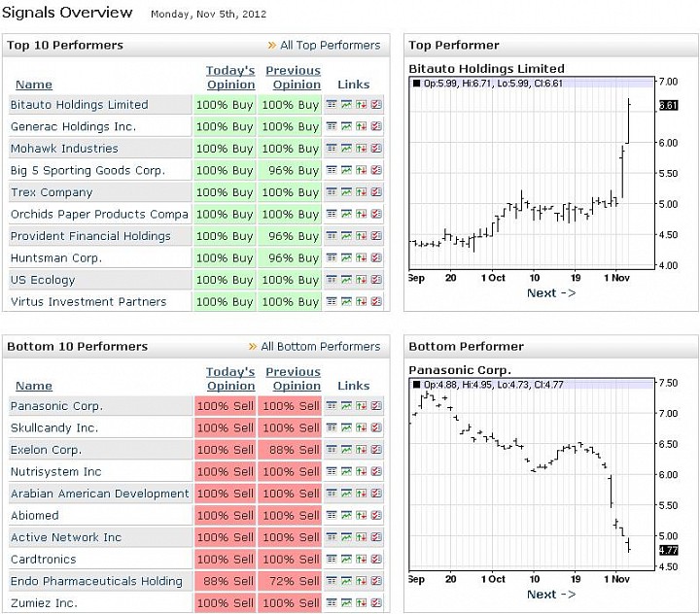Click Next under the Top Performer chart

click(551, 293)
